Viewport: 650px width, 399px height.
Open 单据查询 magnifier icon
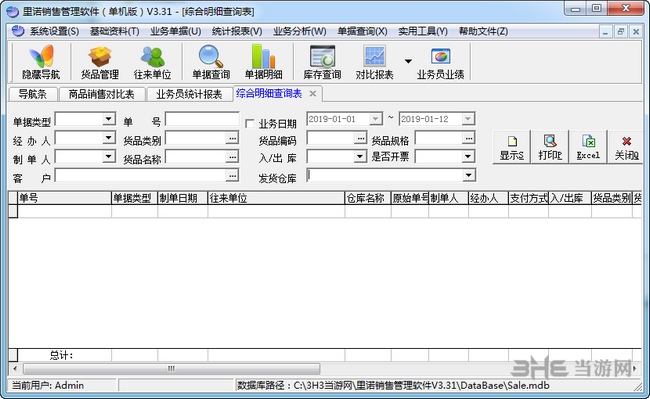(211, 62)
